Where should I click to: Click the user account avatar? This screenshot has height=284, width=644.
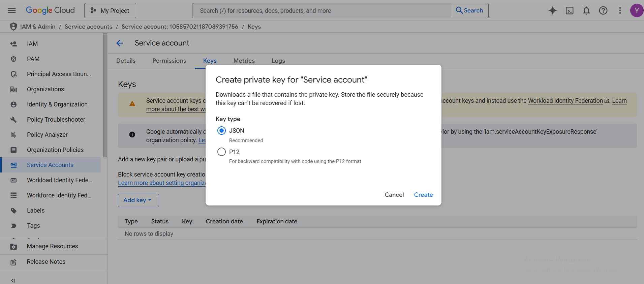pos(636,10)
